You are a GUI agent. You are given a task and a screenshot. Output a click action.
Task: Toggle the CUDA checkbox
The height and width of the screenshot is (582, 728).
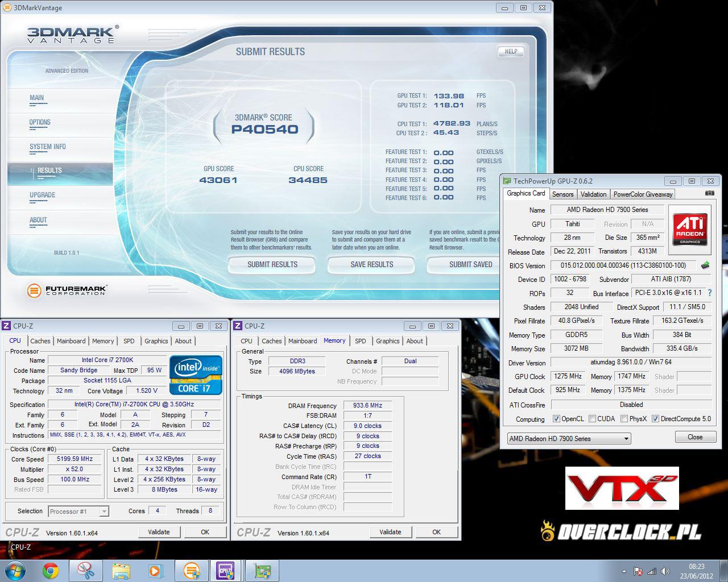coord(592,419)
